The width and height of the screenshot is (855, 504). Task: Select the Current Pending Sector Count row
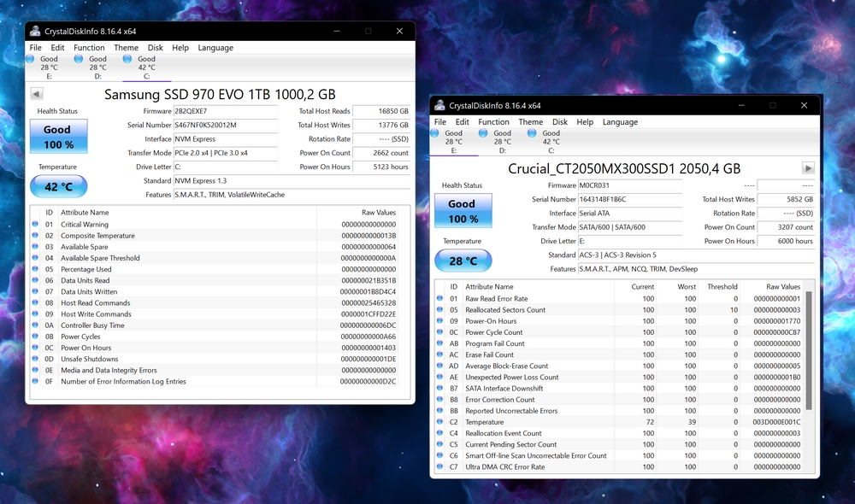[x=619, y=444]
